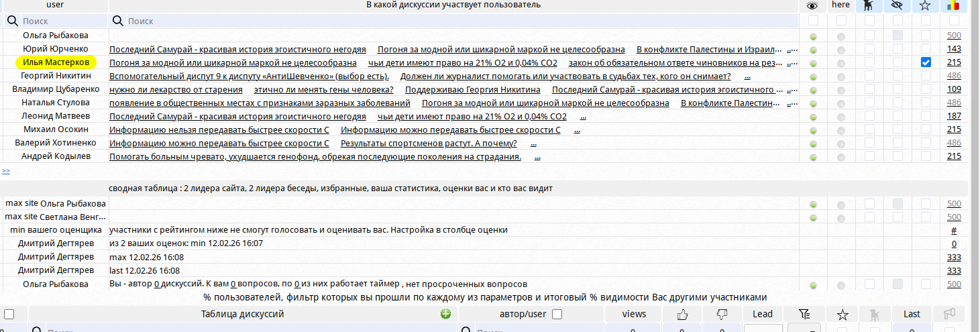Click the views column header
Screen dimensions: 980x332
point(634,314)
